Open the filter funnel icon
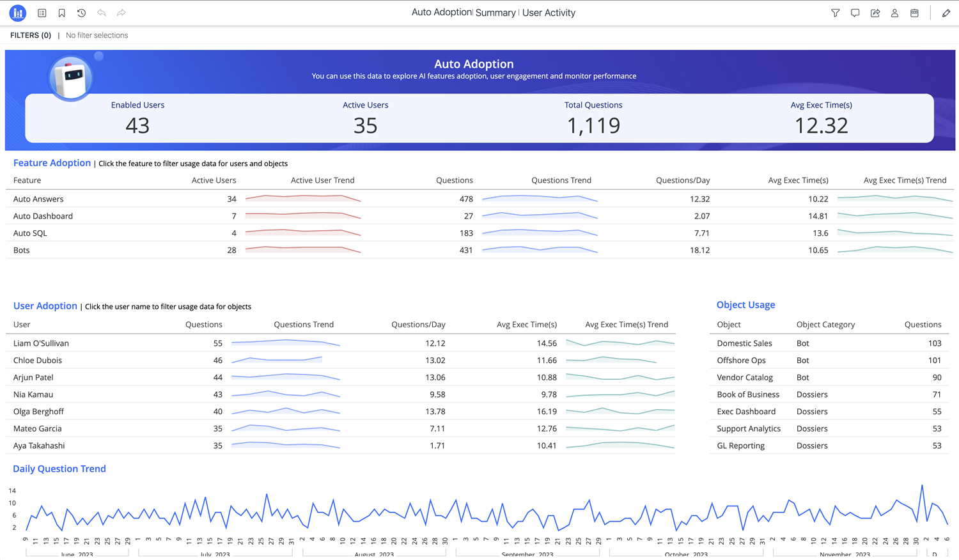The width and height of the screenshot is (959, 560). 835,13
